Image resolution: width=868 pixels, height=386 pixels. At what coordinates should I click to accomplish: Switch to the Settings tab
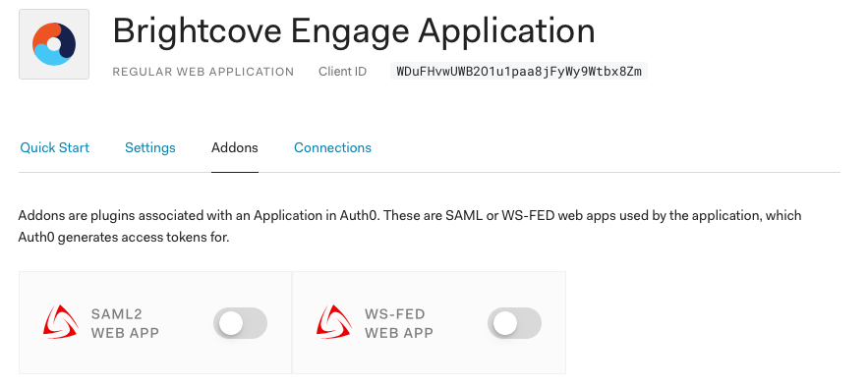pos(150,147)
